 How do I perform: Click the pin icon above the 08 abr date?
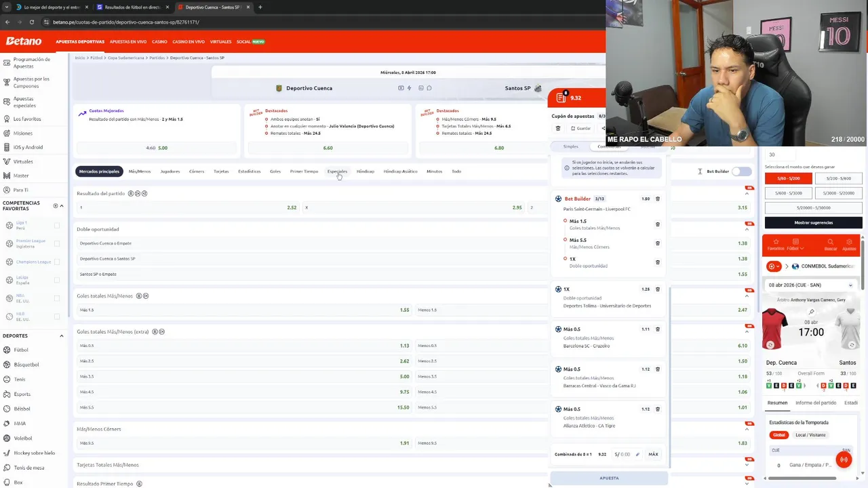[811, 312]
